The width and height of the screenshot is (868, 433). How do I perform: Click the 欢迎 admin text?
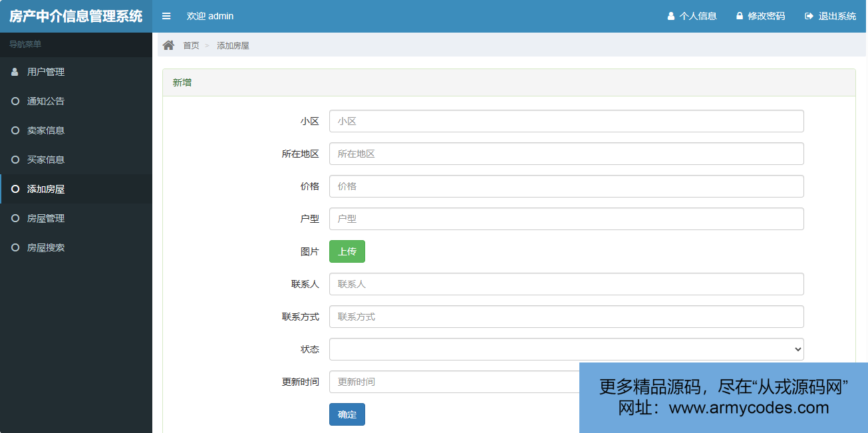210,16
